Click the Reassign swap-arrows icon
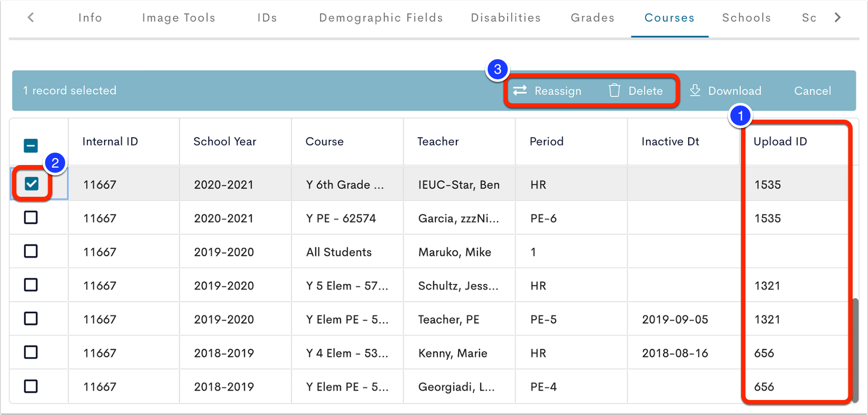The image size is (868, 415). pyautogui.click(x=520, y=90)
